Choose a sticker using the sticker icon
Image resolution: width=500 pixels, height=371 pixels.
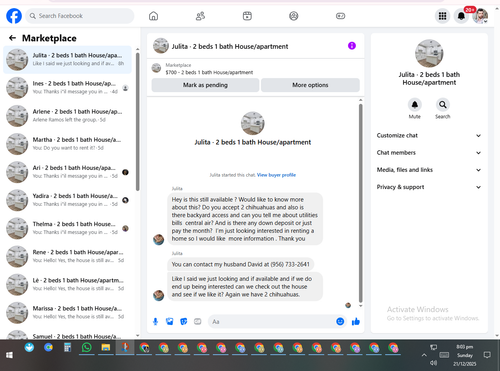click(x=184, y=322)
